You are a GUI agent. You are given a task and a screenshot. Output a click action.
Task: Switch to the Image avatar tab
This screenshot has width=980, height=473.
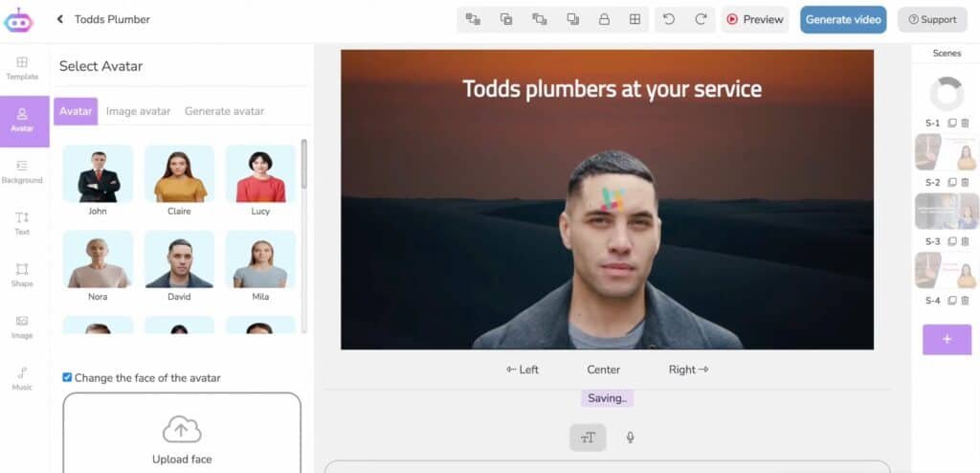(138, 111)
